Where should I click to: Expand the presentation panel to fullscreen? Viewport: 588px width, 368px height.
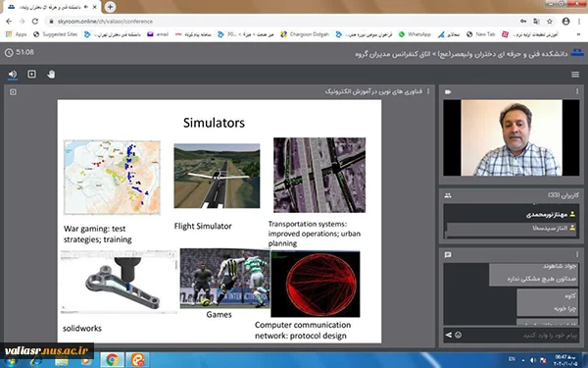coord(13,91)
